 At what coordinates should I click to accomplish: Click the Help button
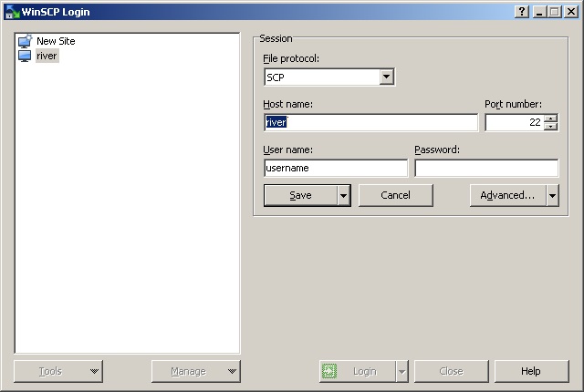click(x=531, y=371)
